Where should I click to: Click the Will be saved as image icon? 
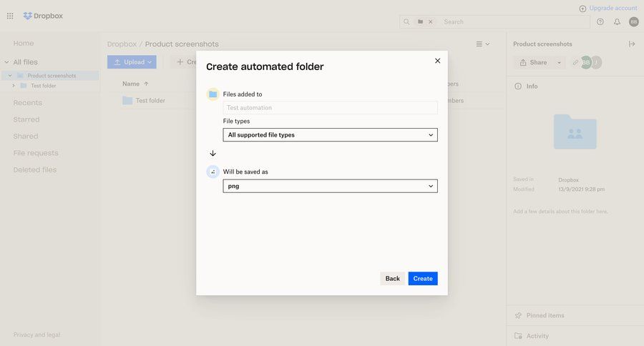[213, 172]
